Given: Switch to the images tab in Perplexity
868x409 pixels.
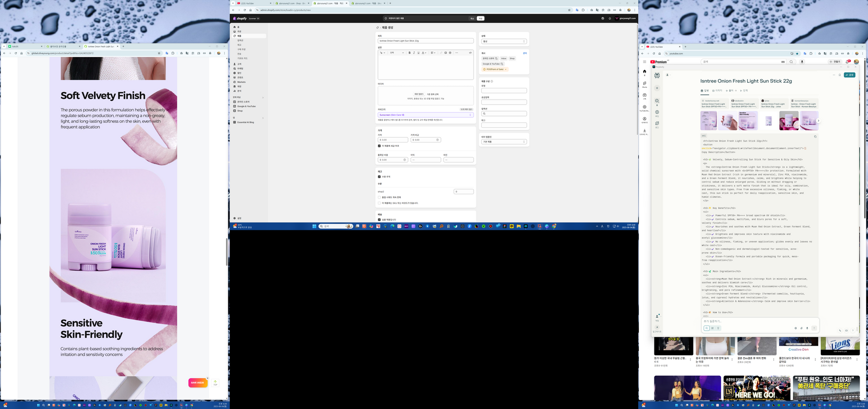Looking at the screenshot, I should click(717, 91).
